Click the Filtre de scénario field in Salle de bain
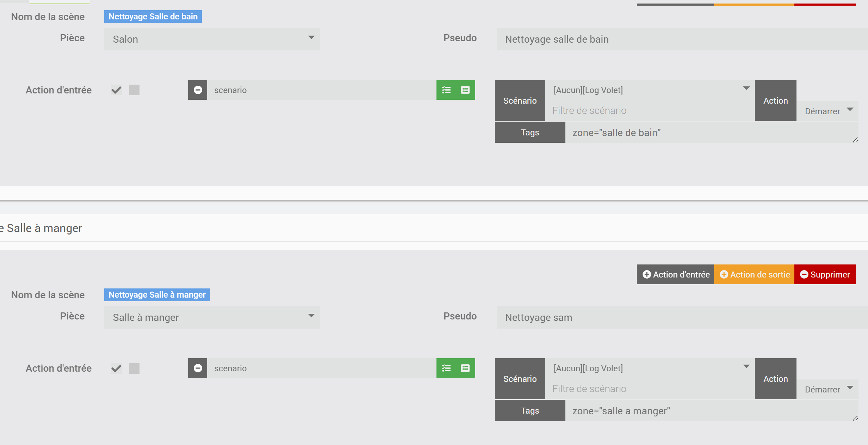 [650, 111]
